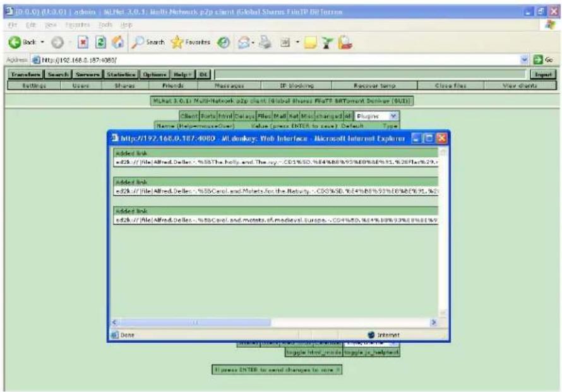562x392 pixels.
Task: Open the IP blocking submenu item
Action: point(296,85)
